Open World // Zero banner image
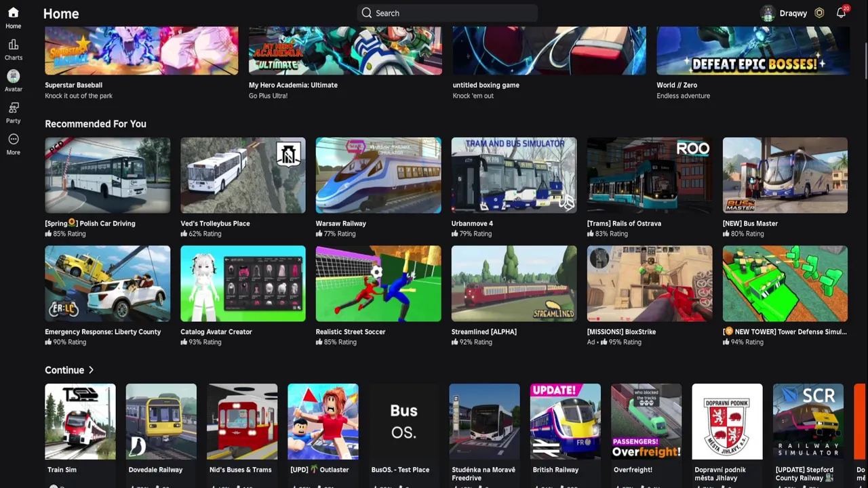The height and width of the screenshot is (488, 868). 753,51
